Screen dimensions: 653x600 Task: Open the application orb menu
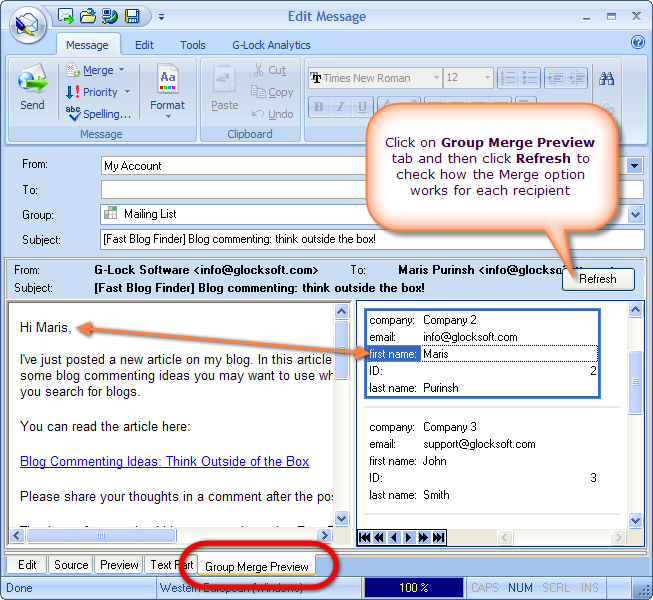pyautogui.click(x=27, y=25)
